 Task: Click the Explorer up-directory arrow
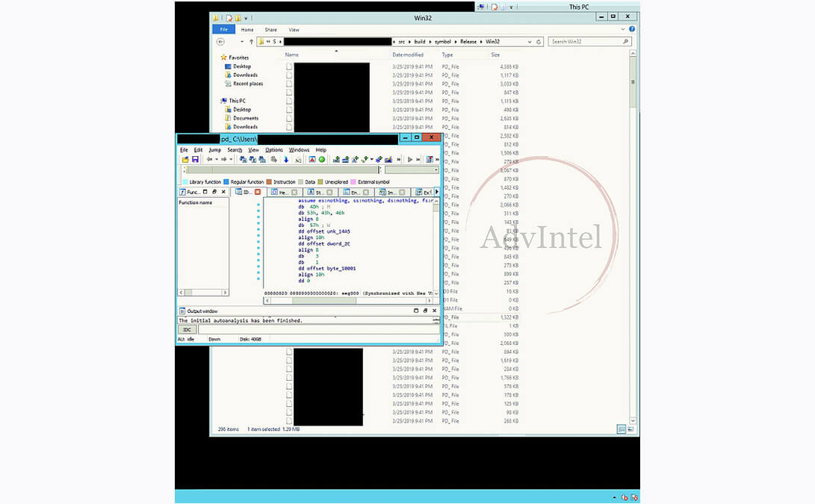point(251,42)
